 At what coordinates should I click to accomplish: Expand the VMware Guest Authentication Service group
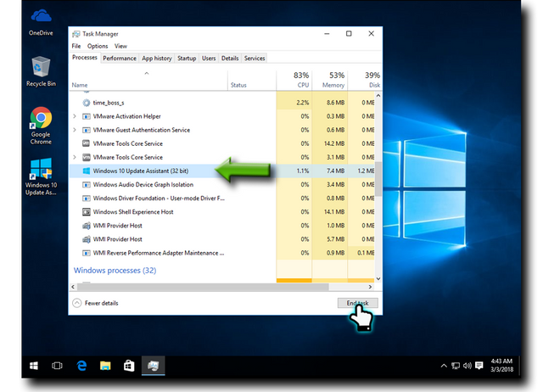click(75, 130)
